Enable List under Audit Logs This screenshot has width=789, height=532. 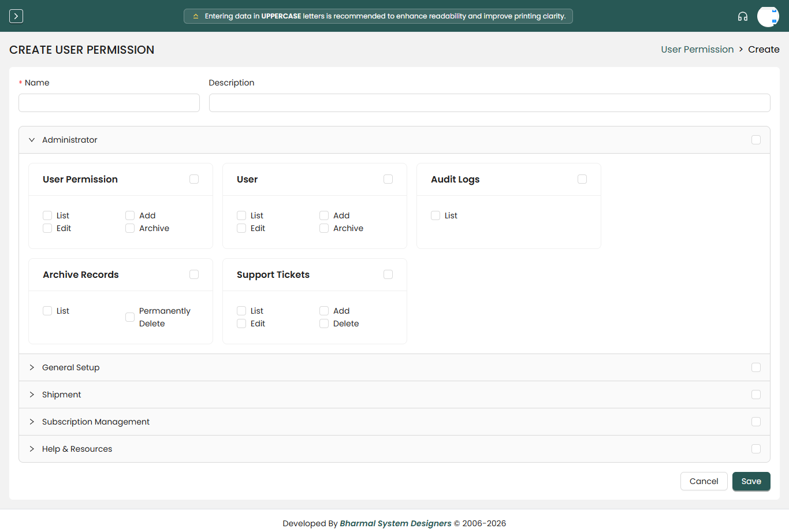pos(436,215)
